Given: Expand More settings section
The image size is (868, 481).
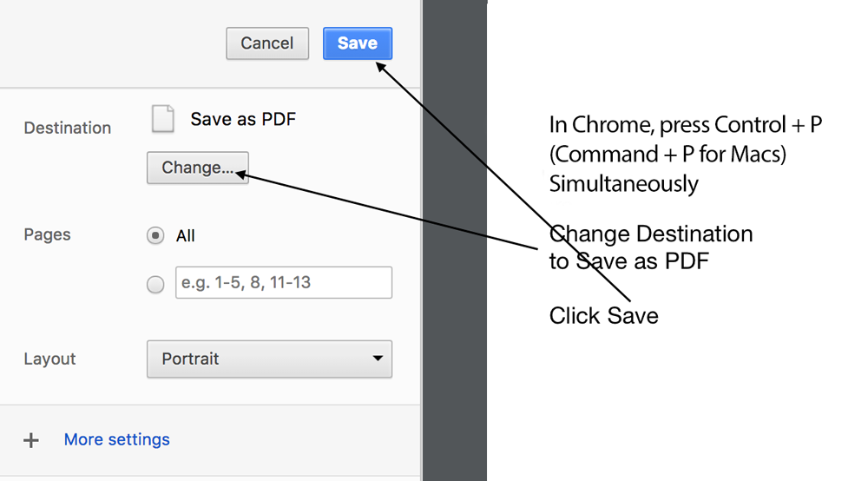Looking at the screenshot, I should point(117,439).
